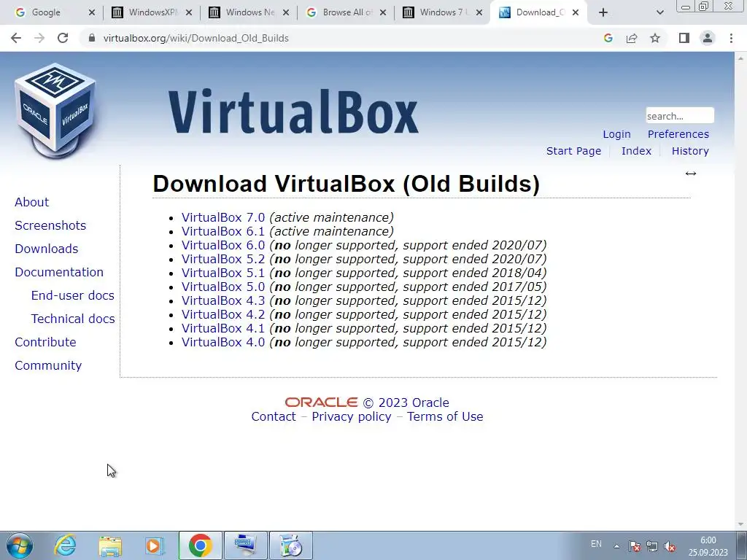Click the VirtualBox search field
747x560 pixels.
click(x=680, y=116)
